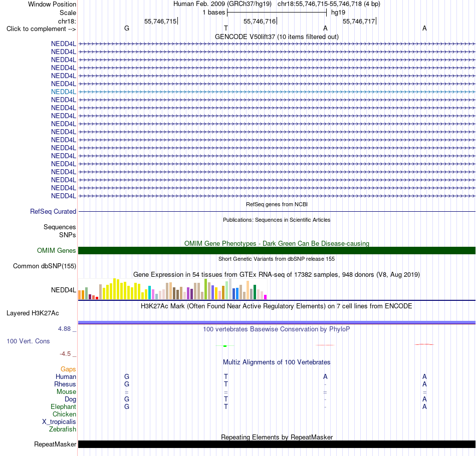Click the hg19 label beside scale bar
Viewport: 476px width, 456px height.
click(338, 13)
